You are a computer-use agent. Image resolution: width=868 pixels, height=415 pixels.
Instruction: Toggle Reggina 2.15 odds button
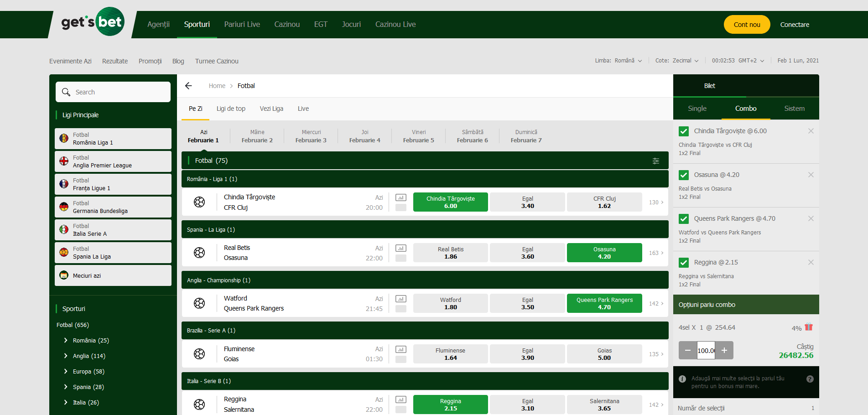(x=451, y=405)
